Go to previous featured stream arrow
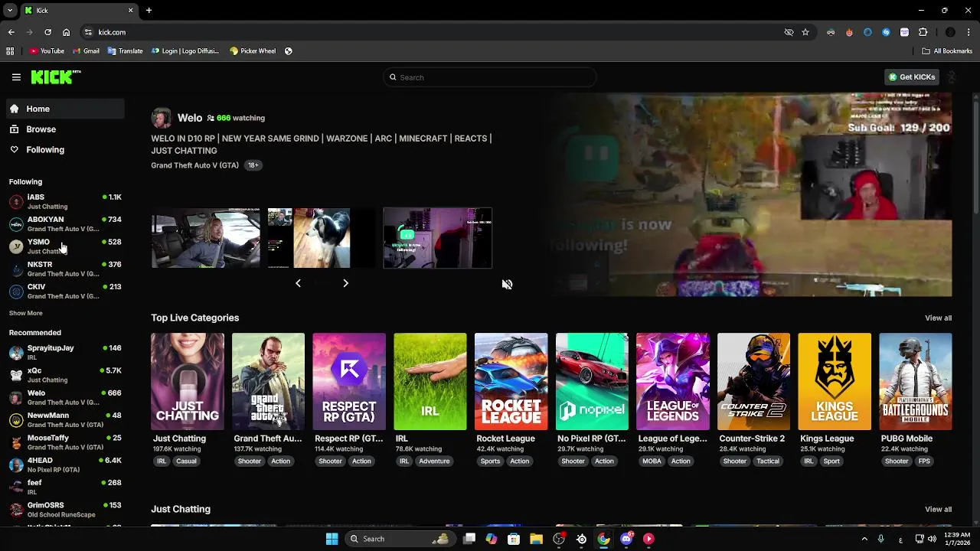 tap(298, 283)
